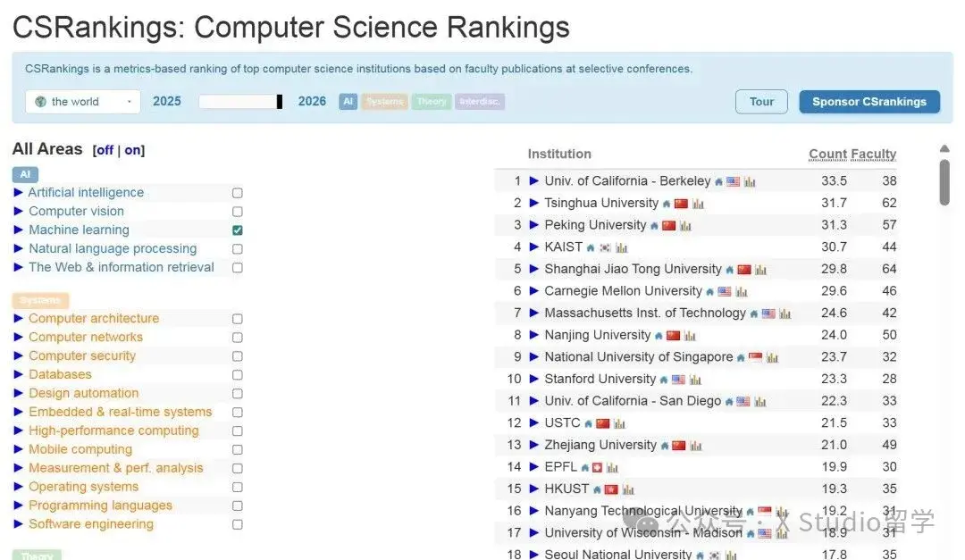Click the Tour button

point(761,102)
